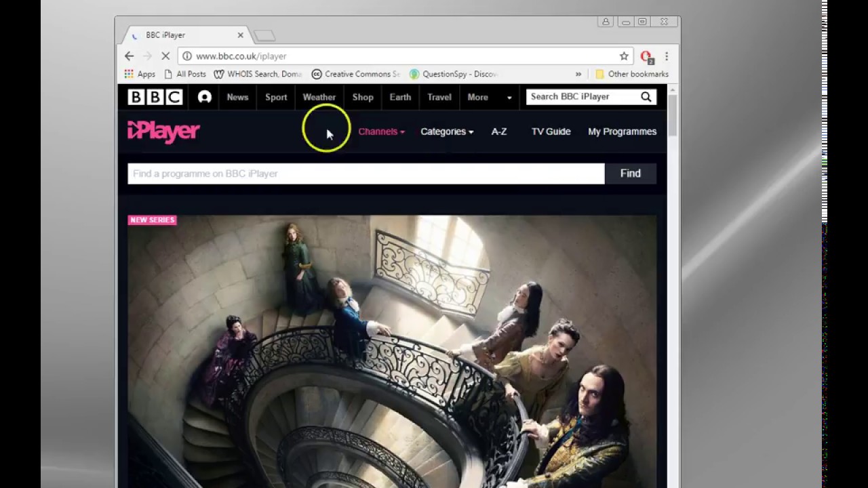This screenshot has width=868, height=488.
Task: Click the red extension icon in Chrome toolbar
Action: coord(646,57)
